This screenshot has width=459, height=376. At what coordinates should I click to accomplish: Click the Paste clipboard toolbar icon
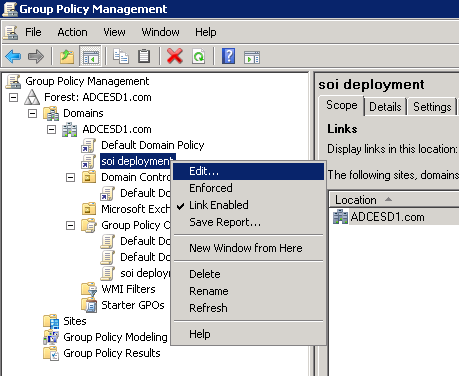click(x=144, y=56)
